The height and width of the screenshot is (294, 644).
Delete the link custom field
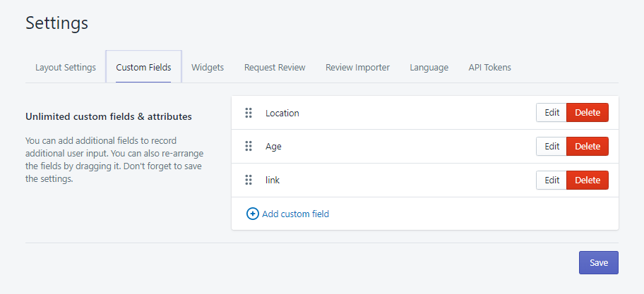click(x=588, y=180)
